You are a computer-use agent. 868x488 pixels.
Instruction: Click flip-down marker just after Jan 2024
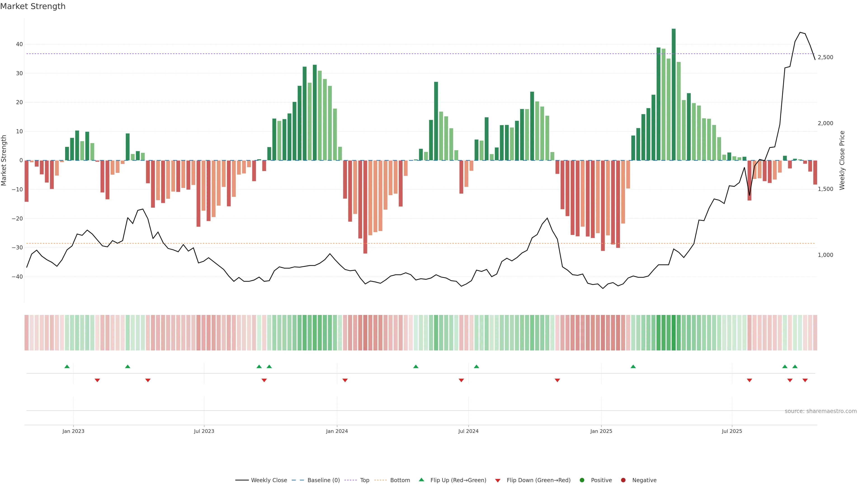(345, 380)
